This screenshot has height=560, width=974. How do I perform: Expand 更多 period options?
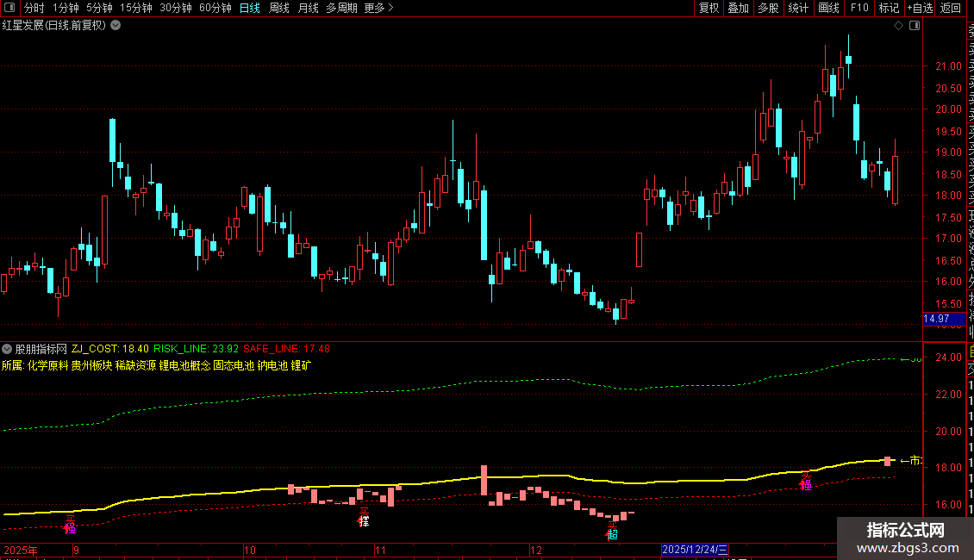click(379, 8)
